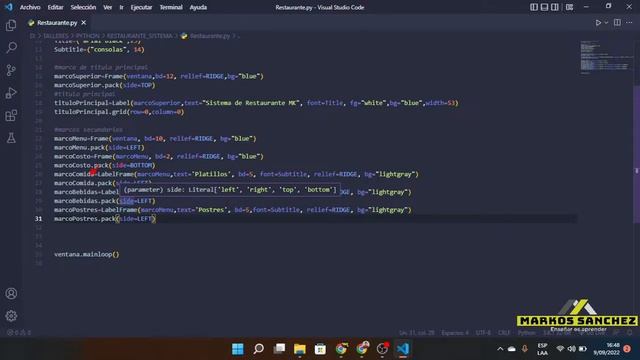Open the Ir menu

pyautogui.click(x=121, y=7)
